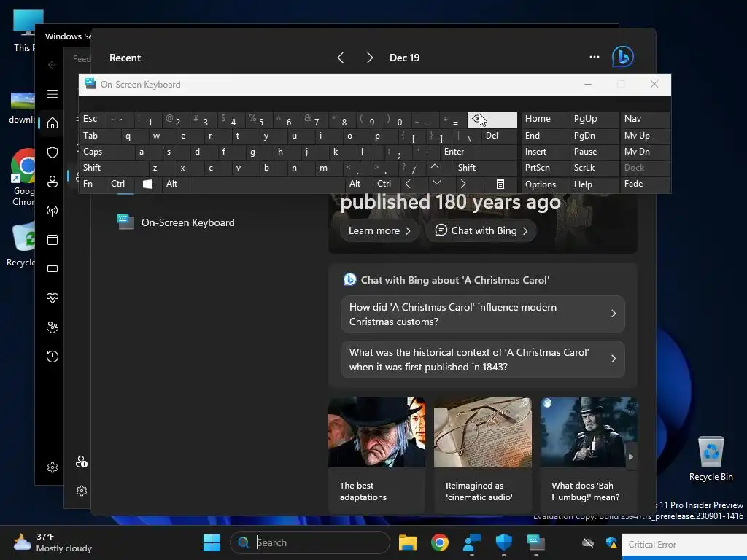
Task: Click the Backspace key on On-Screen Keyboard
Action: tap(492, 120)
